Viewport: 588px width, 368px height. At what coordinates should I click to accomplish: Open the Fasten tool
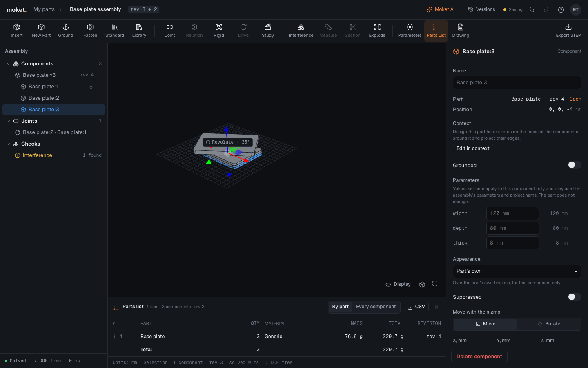(90, 31)
